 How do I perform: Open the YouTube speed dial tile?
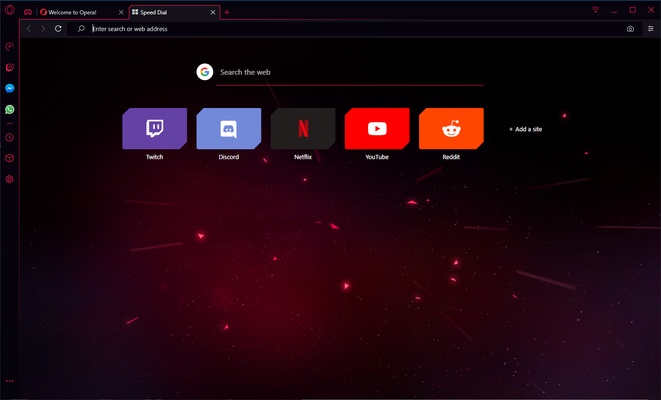377,129
